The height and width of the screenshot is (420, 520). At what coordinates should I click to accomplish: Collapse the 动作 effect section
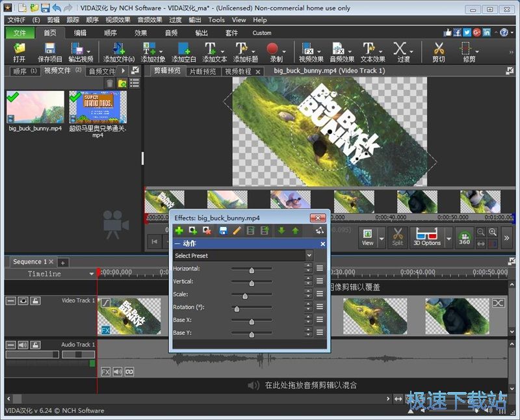pyautogui.click(x=177, y=244)
